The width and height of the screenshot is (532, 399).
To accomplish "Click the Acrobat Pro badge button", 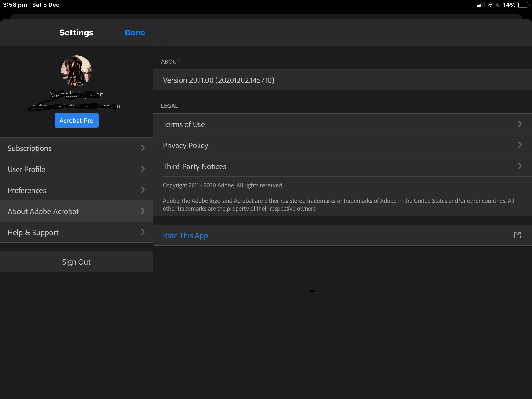I will tap(77, 120).
